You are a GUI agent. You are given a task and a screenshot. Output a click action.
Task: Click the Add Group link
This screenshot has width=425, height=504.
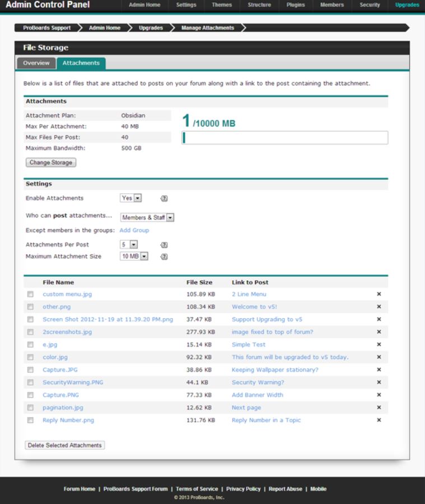pos(134,230)
